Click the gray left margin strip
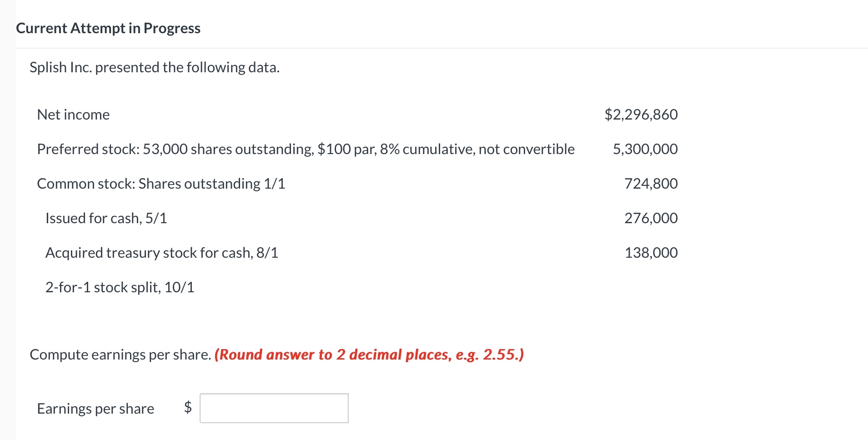This screenshot has width=868, height=440. (x=8, y=220)
